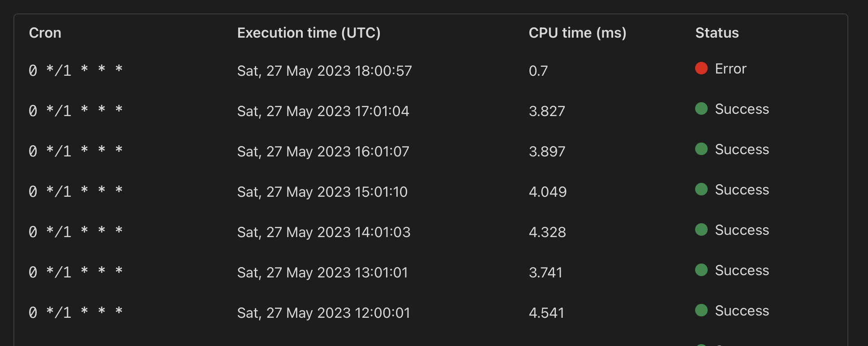
Task: Toggle the Success status on the 17:01:04 row
Action: click(742, 108)
